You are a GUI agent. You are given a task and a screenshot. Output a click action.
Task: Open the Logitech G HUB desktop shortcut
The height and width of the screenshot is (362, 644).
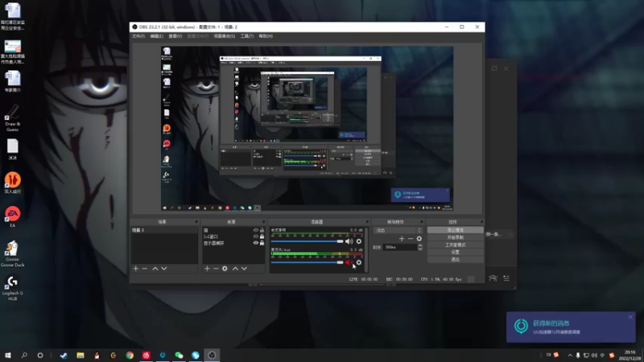point(12,288)
